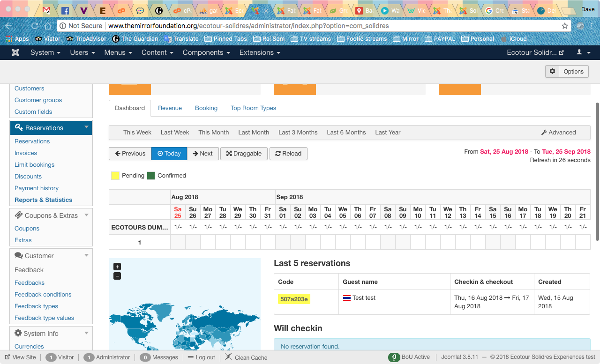Zoom in on the world map

[117, 267]
